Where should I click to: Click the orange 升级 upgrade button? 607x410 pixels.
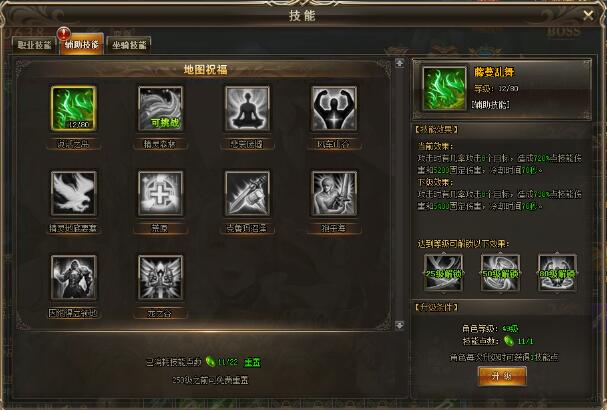pos(502,376)
